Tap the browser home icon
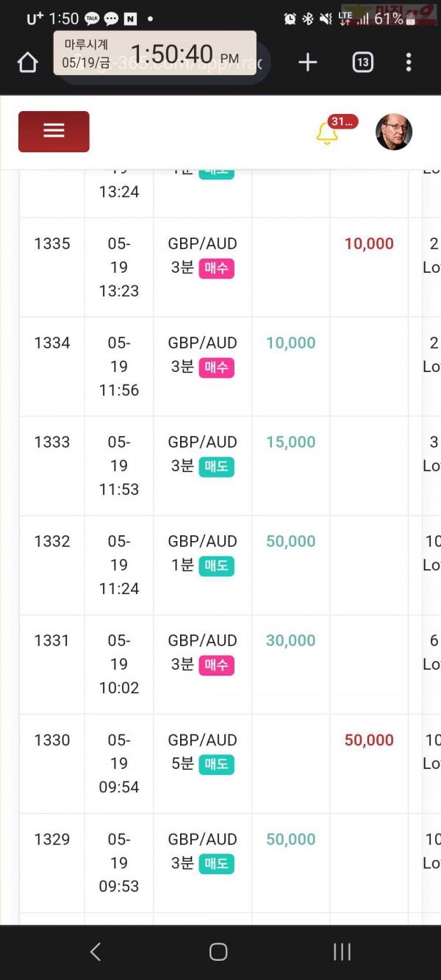Viewport: 441px width, 980px height. 28,63
